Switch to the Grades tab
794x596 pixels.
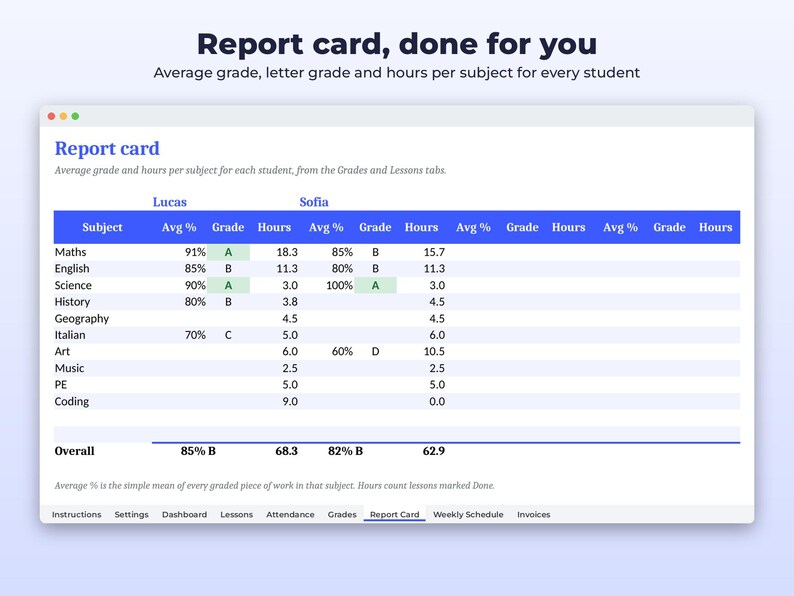(342, 514)
